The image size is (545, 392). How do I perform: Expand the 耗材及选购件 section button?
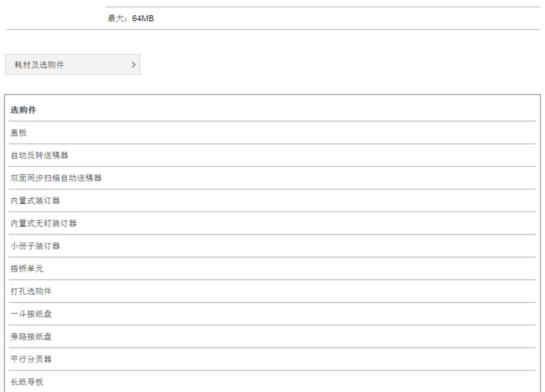pyautogui.click(x=72, y=65)
